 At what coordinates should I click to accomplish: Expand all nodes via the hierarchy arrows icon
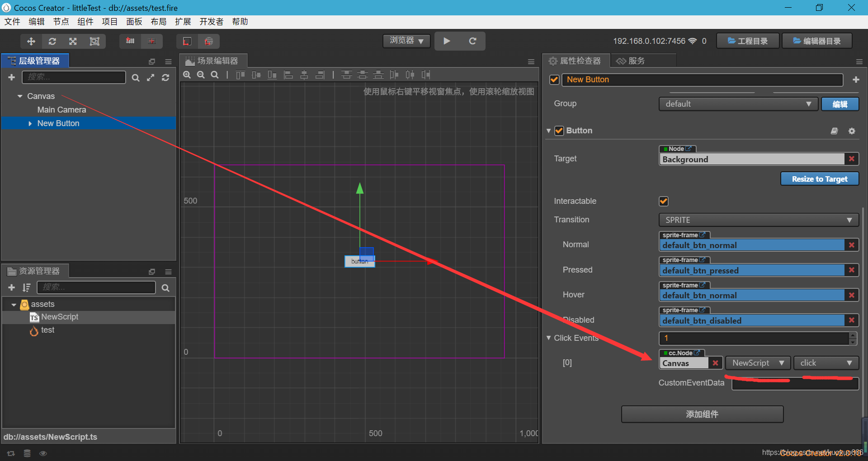click(x=151, y=78)
